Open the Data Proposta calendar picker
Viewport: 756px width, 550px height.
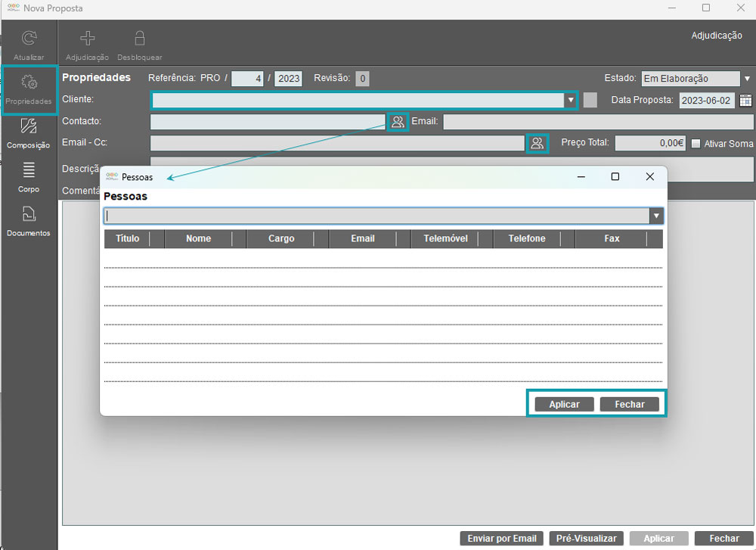[745, 101]
